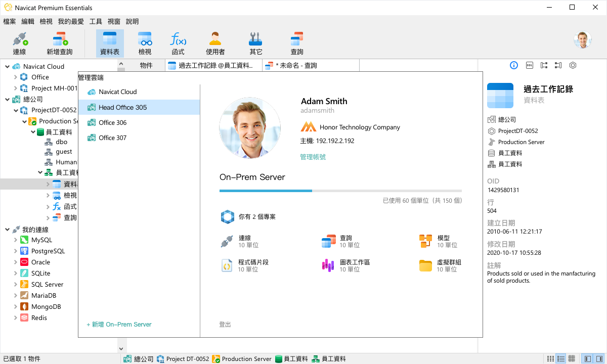Switch to icon grid view in status bar
The height and width of the screenshot is (364, 607).
pos(550,359)
